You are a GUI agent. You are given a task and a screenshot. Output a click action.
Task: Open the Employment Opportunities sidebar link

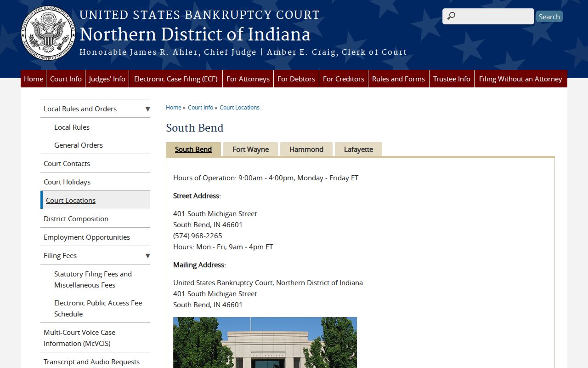point(87,237)
